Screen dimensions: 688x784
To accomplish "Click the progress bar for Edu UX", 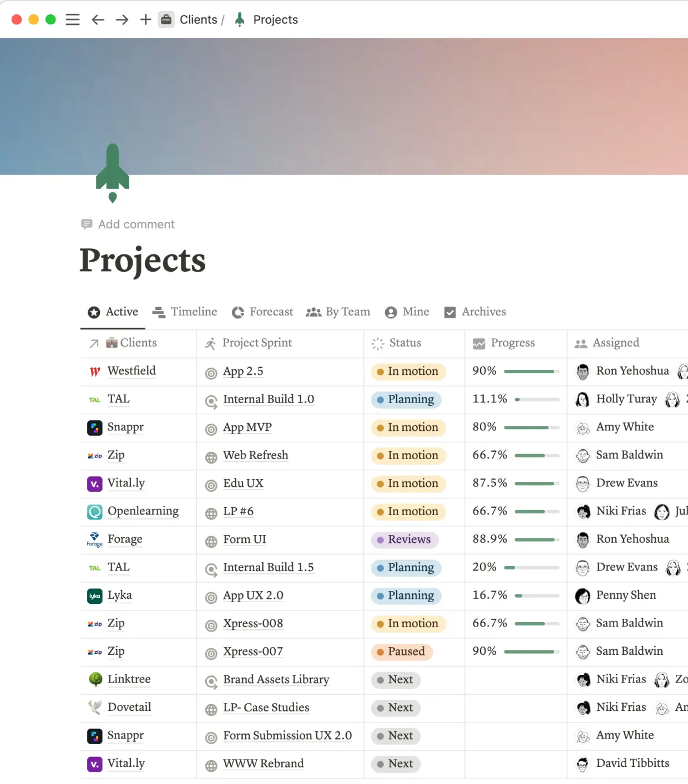I will click(x=535, y=483).
